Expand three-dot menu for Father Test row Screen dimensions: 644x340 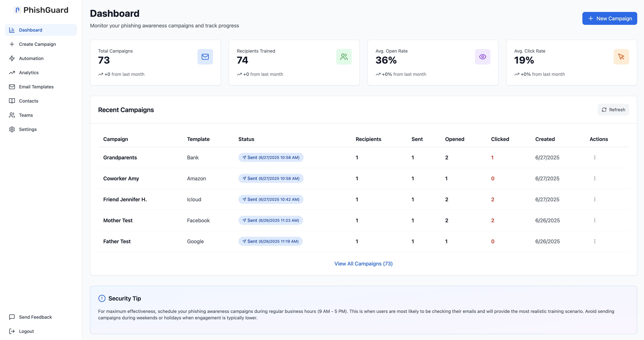pyautogui.click(x=594, y=241)
